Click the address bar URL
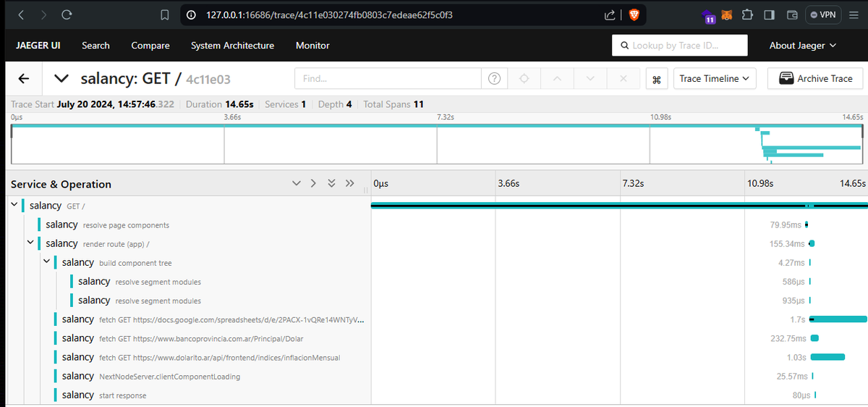868x407 pixels. click(330, 14)
